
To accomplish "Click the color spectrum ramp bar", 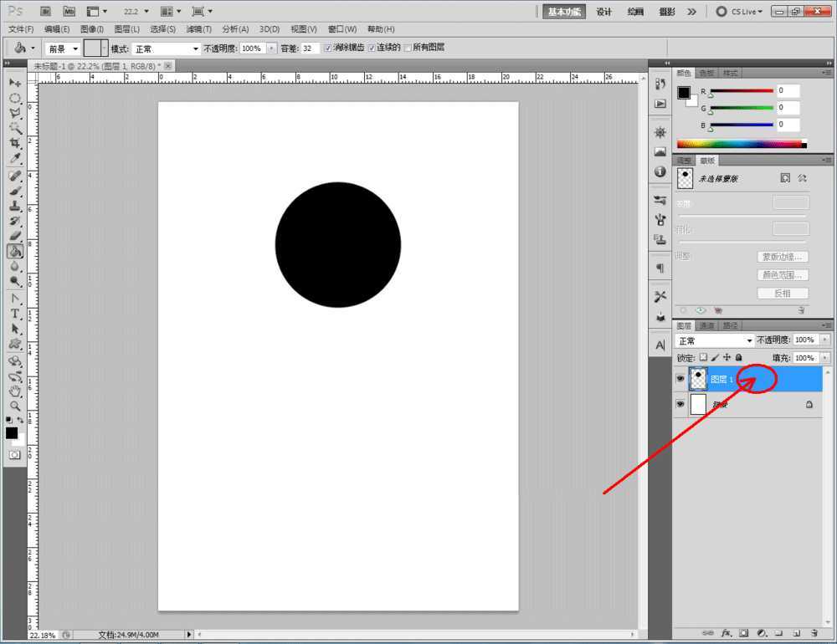I will (x=740, y=144).
